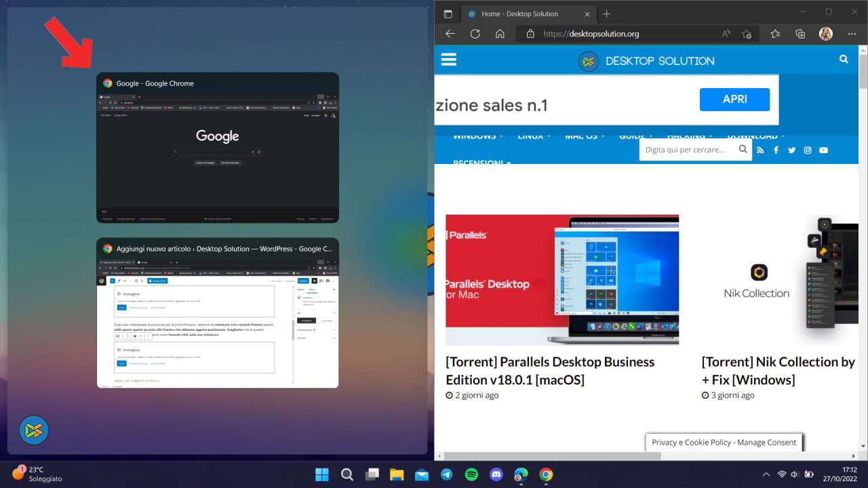This screenshot has height=488, width=868.
Task: Open the YouTube channel icon
Action: pyautogui.click(x=823, y=150)
